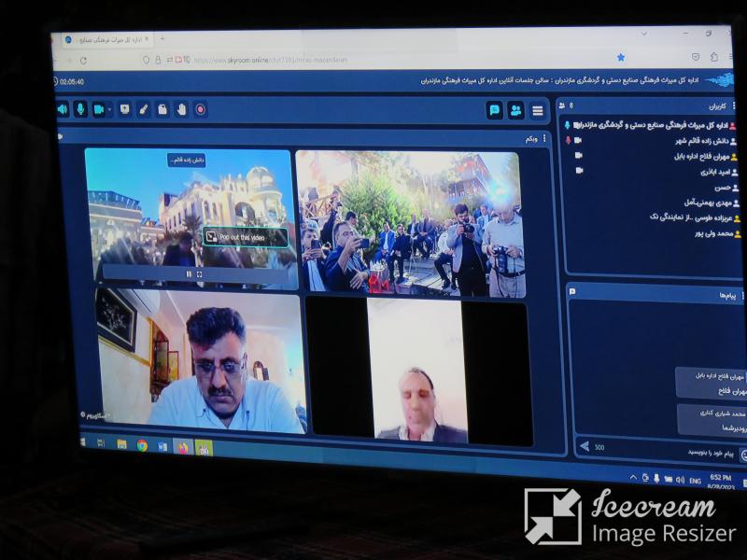Reload the page with the refresh icon
This screenshot has width=747, height=560.
(x=83, y=61)
